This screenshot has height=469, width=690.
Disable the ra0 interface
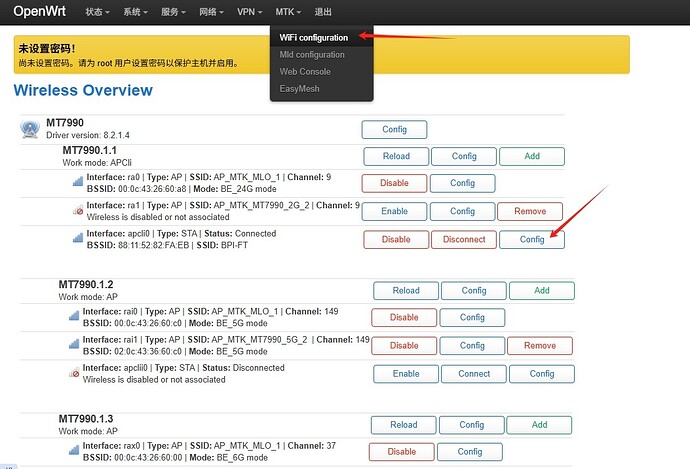pos(394,183)
